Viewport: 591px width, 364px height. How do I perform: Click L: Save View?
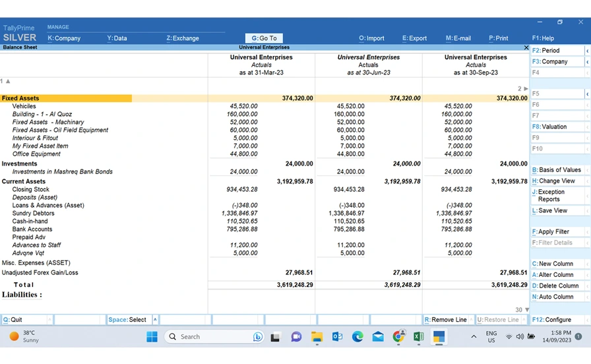(x=557, y=210)
